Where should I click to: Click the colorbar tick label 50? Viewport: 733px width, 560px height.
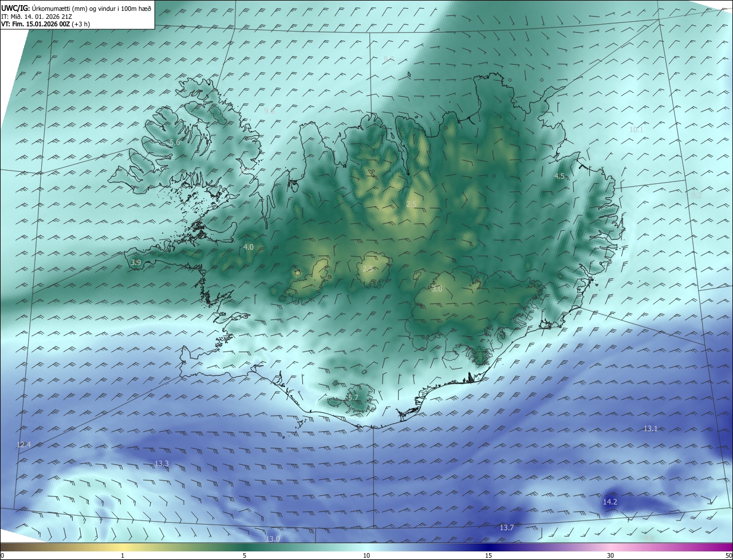(x=728, y=555)
